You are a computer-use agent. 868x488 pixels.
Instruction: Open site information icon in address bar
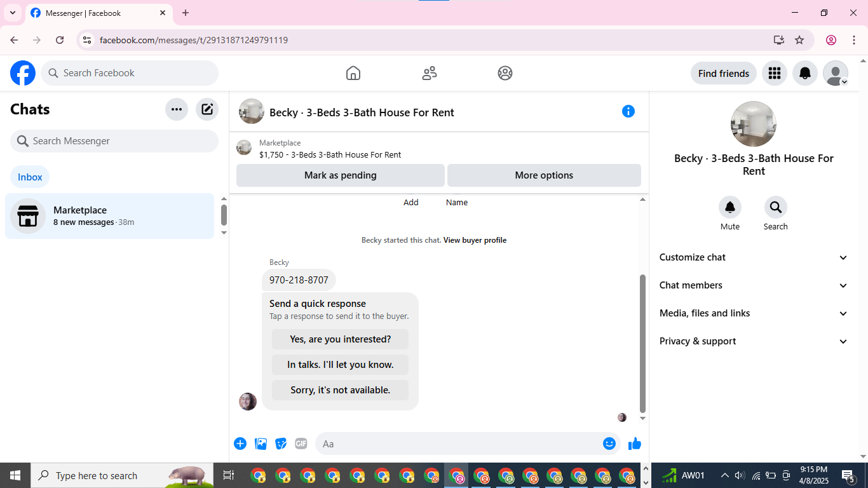pos(87,40)
